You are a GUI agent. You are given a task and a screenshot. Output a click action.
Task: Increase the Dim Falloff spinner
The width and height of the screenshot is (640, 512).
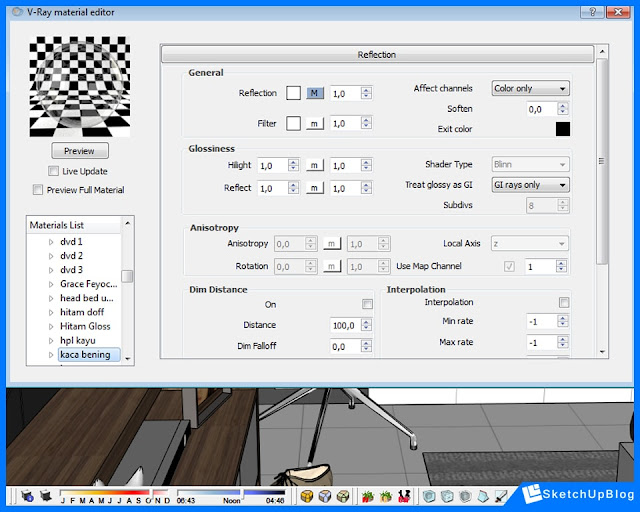pyautogui.click(x=366, y=343)
